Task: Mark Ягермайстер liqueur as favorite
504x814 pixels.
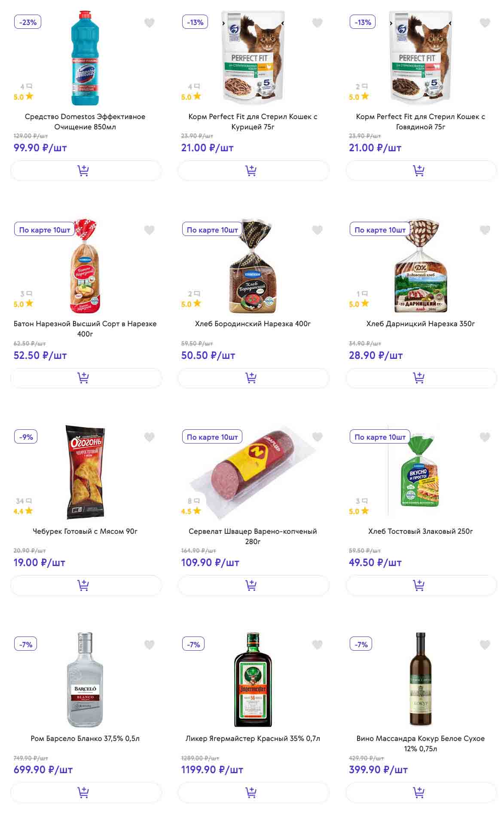Action: point(317,644)
